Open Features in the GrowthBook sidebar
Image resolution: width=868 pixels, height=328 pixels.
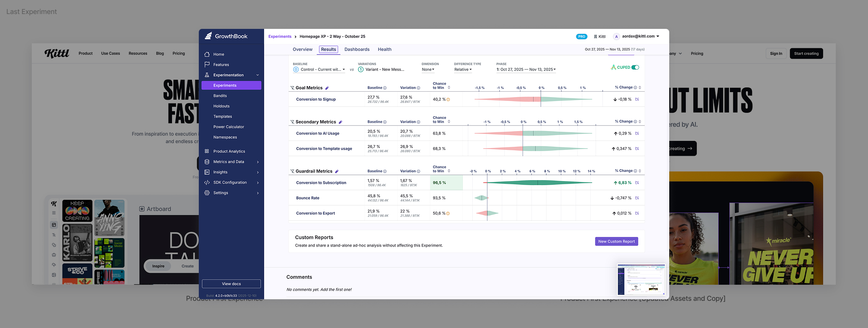(x=221, y=64)
